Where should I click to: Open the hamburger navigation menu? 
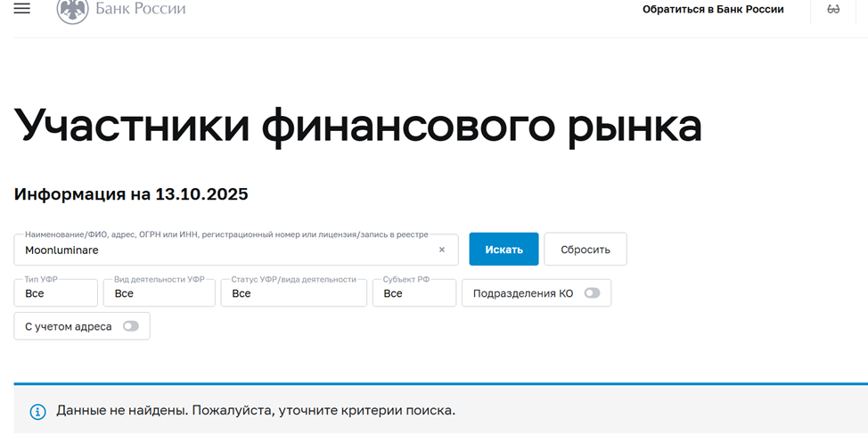pyautogui.click(x=21, y=8)
